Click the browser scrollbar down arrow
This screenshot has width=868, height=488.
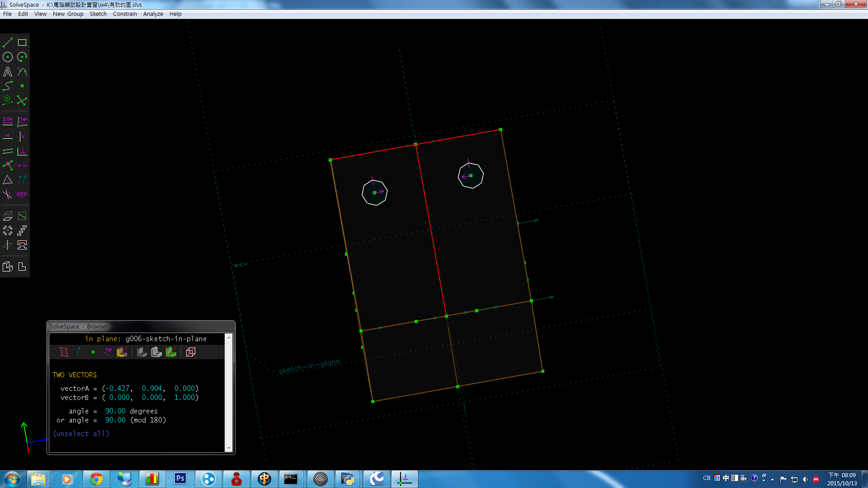[x=229, y=448]
